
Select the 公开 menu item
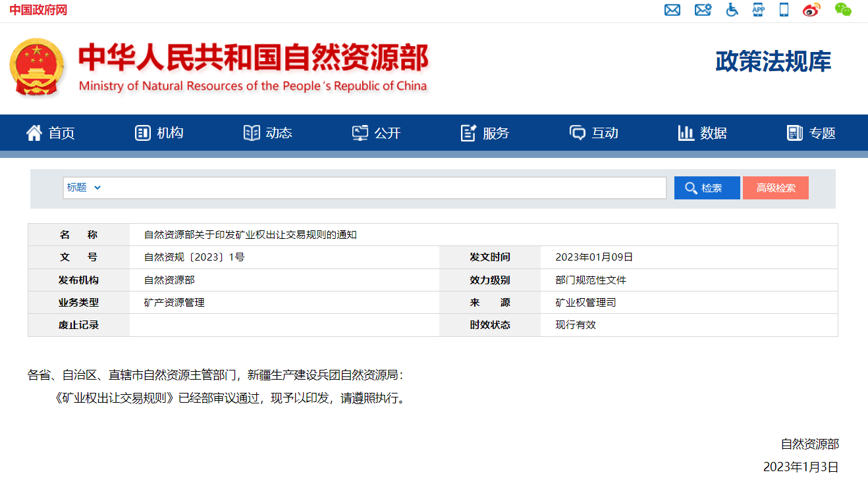377,133
